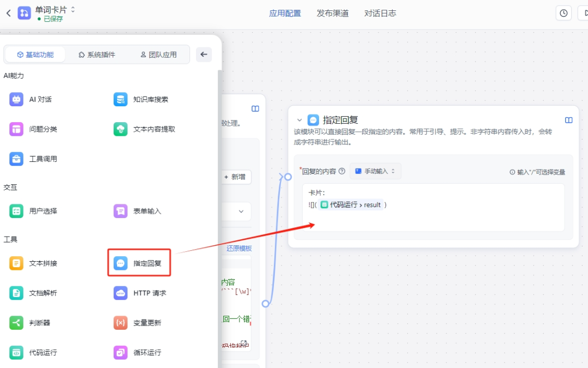Open the 单词卡片 app logo icon

(24, 13)
